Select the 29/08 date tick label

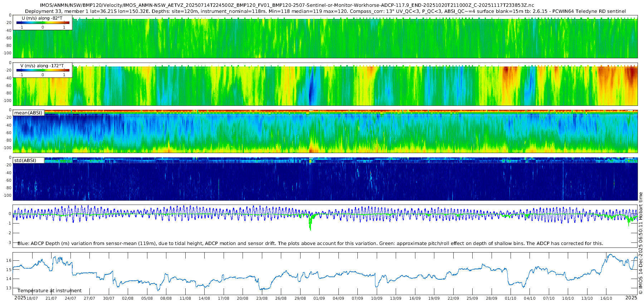click(x=300, y=298)
